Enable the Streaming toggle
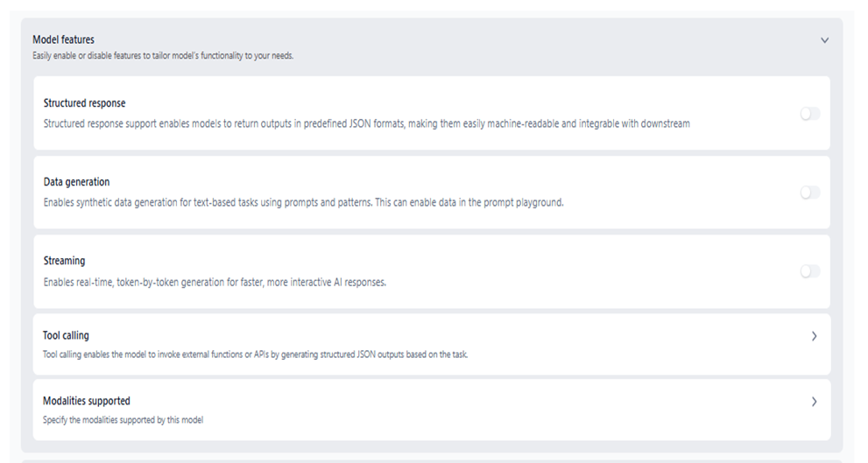Image resolution: width=868 pixels, height=463 pixels. click(809, 271)
